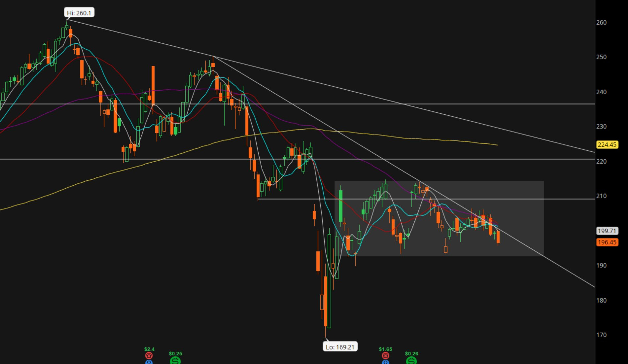Click the blue lightbulb icon under $1.65
Image resolution: width=628 pixels, height=364 pixels.
point(385,362)
